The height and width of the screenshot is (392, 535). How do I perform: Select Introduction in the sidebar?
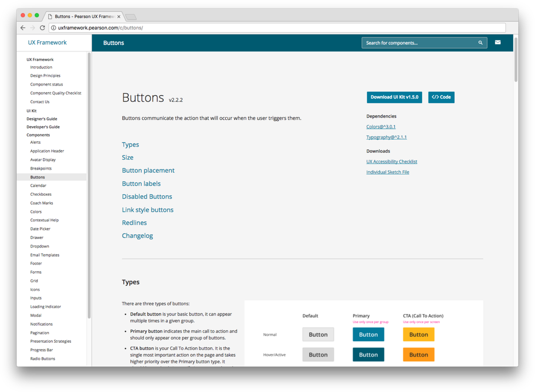tap(41, 67)
